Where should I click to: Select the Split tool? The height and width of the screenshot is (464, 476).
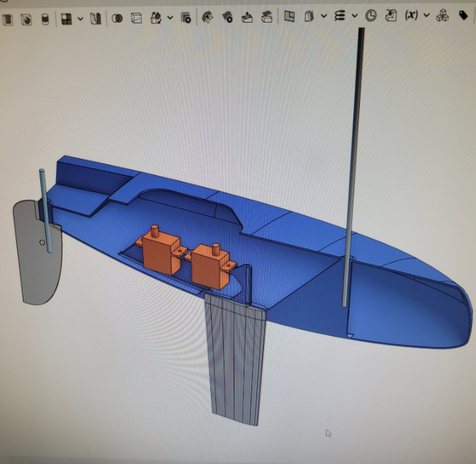(x=136, y=18)
